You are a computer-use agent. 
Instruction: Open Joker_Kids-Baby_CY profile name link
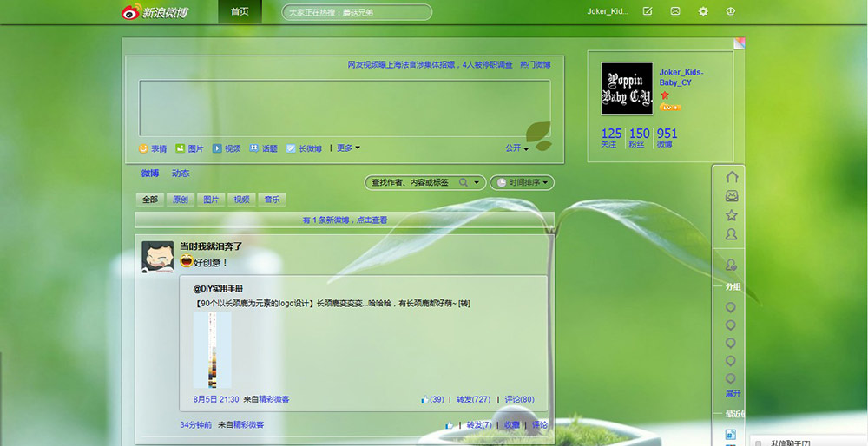click(681, 77)
